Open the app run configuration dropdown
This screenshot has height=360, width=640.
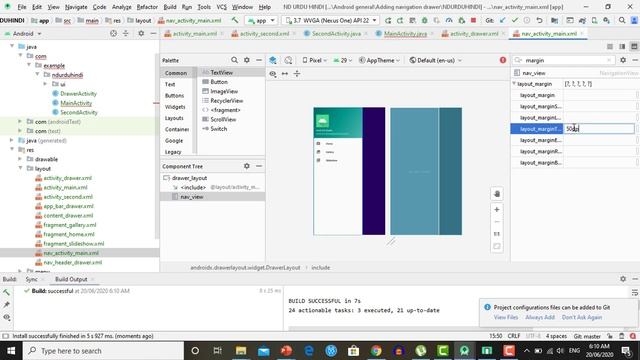click(x=261, y=20)
